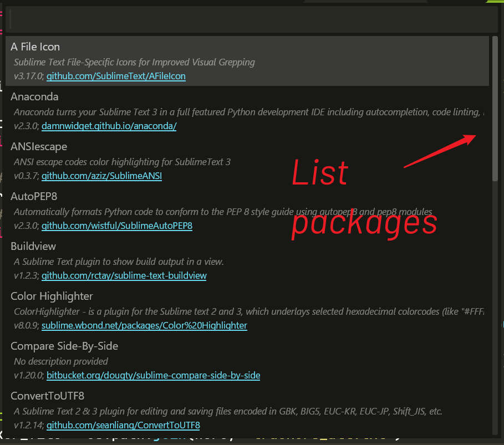504x445 pixels.
Task: Open the damnwidget.github.io/anaconda/ link
Action: coord(109,126)
